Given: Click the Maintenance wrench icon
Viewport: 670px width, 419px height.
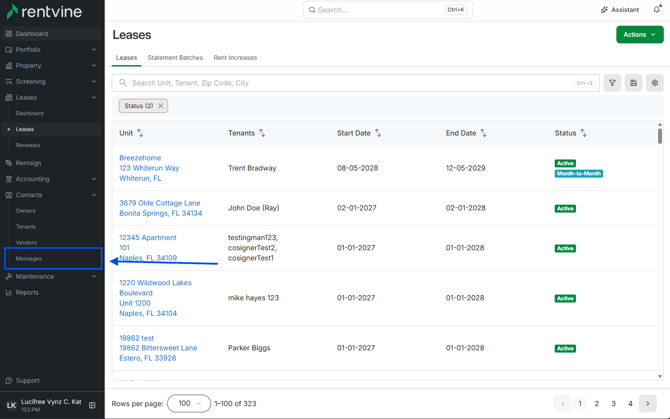Looking at the screenshot, I should coord(9,276).
